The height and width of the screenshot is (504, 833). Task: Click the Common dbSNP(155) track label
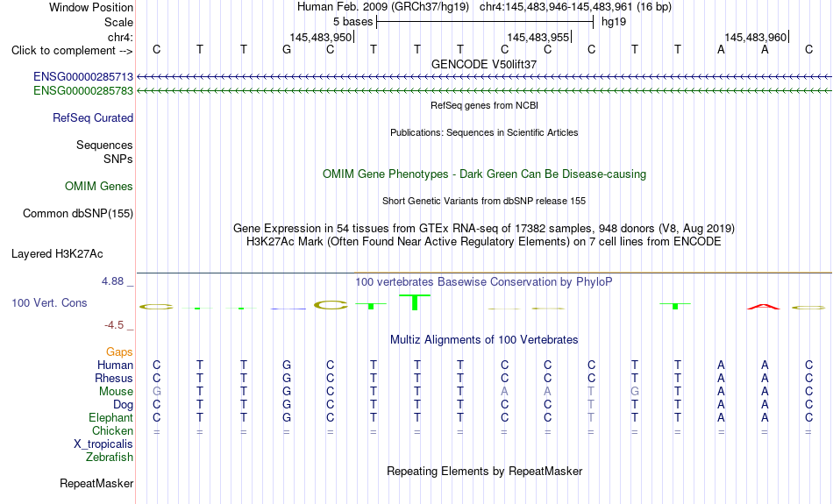click(78, 214)
